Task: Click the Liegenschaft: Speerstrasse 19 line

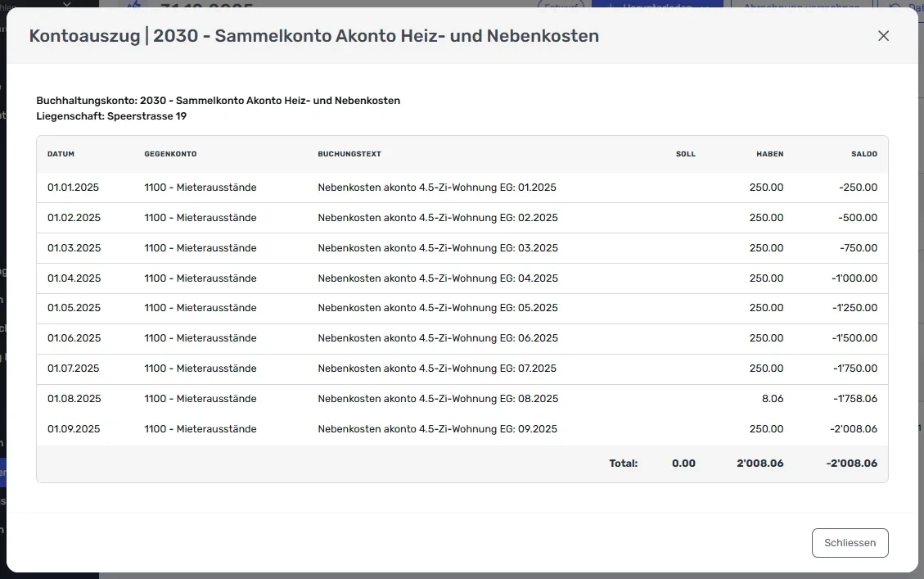Action: (x=111, y=116)
